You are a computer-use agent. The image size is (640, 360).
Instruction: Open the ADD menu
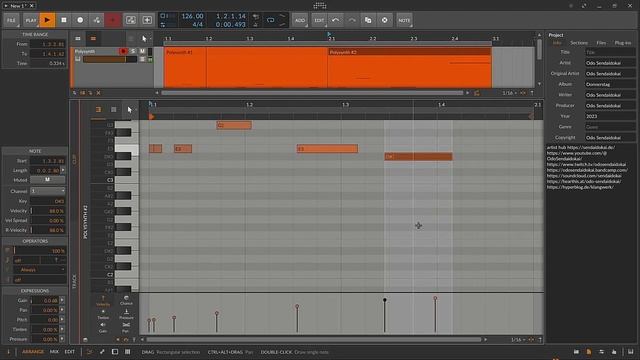[300, 20]
